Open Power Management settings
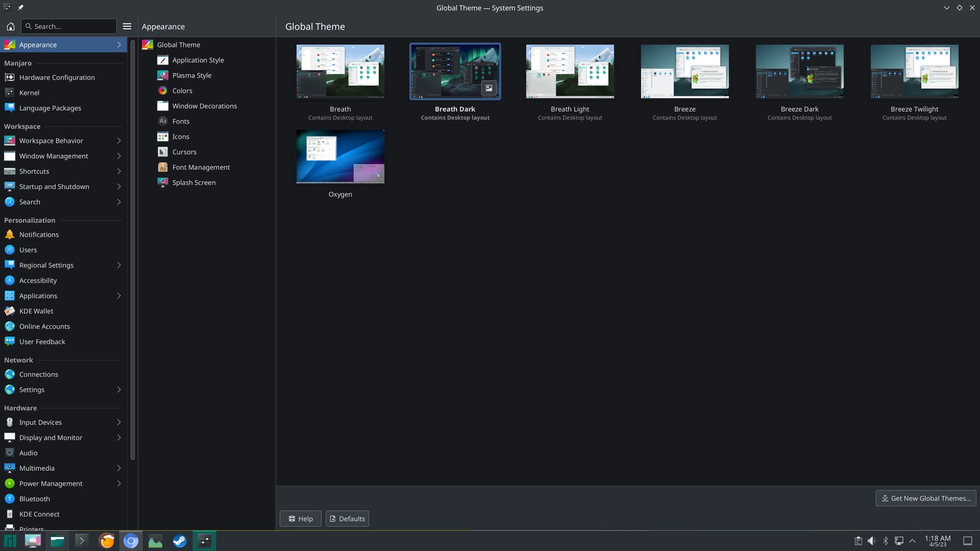The width and height of the screenshot is (980, 551). point(63,484)
